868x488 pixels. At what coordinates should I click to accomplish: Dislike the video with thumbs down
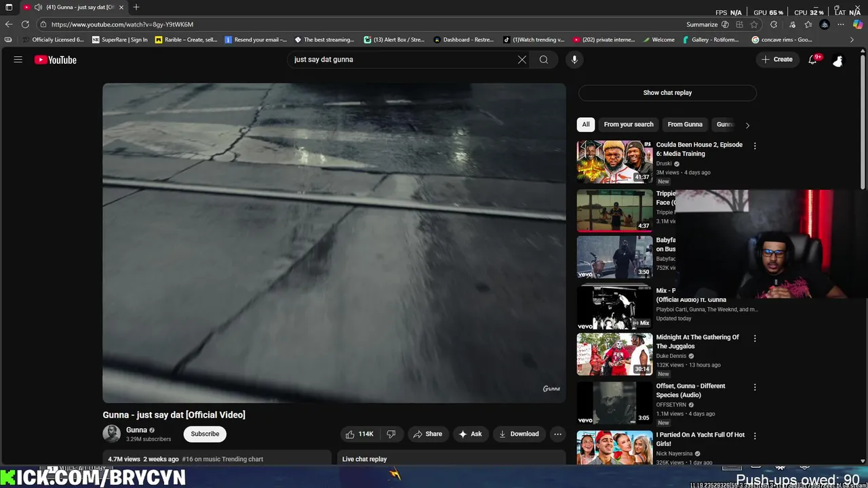click(391, 434)
